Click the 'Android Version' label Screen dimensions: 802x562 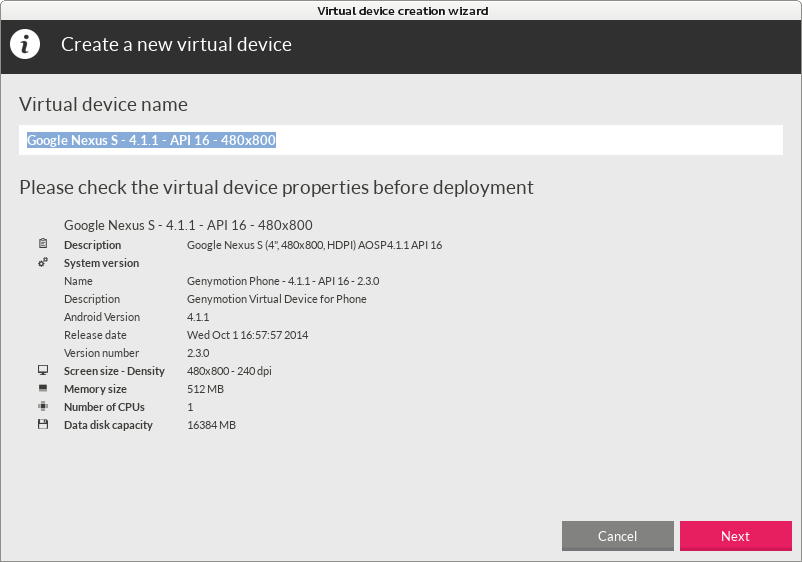pos(102,317)
